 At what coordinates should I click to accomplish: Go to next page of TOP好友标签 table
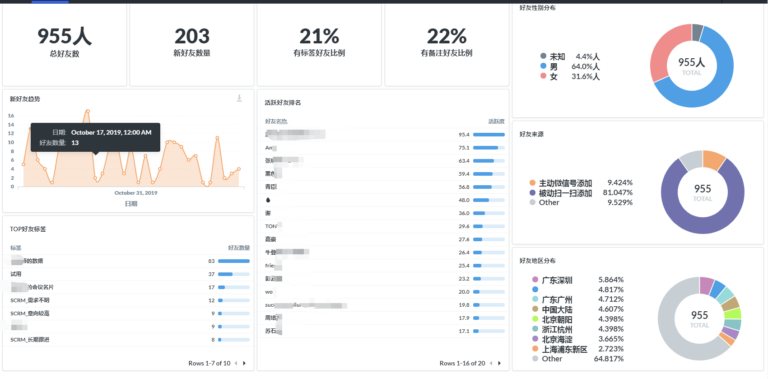tap(244, 363)
